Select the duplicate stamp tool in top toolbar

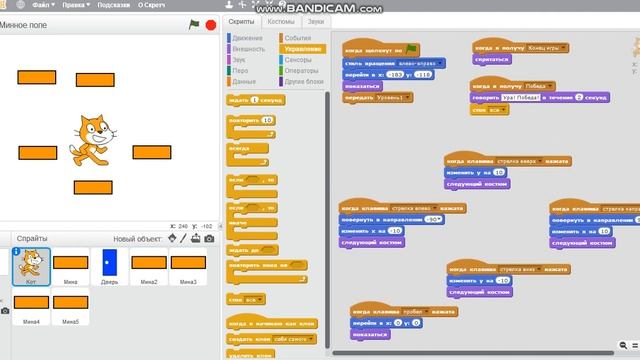(x=229, y=4)
